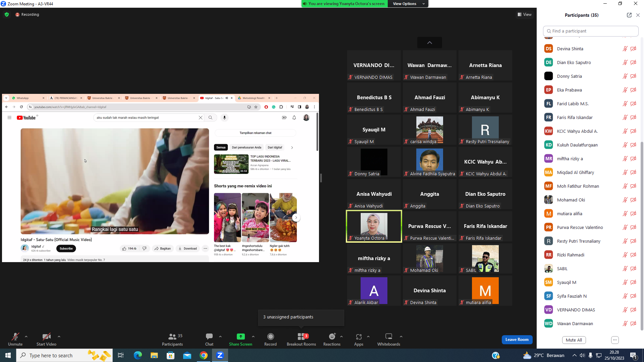Open Zoom Apps
The image size is (644, 362).
(359, 339)
